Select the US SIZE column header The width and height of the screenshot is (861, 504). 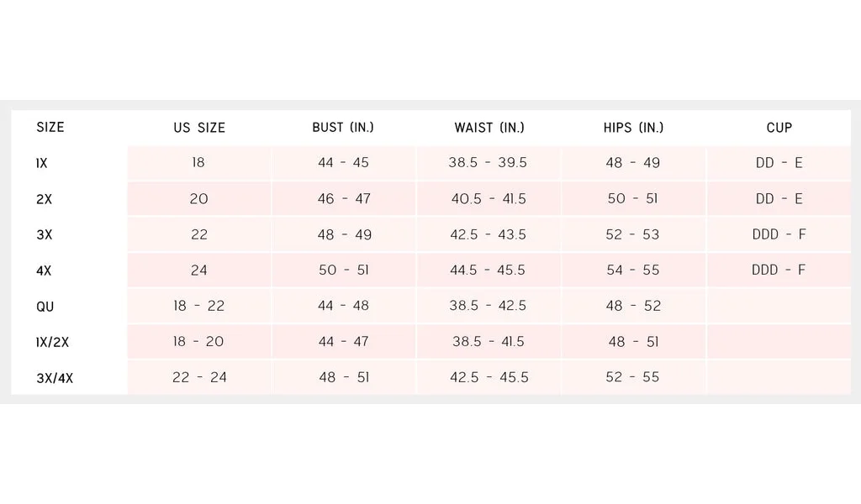pyautogui.click(x=199, y=128)
